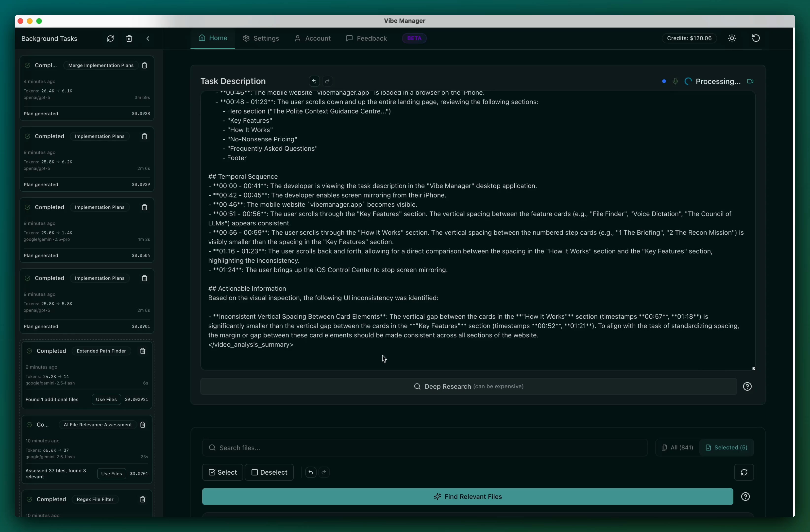Undo the file selection change
The width and height of the screenshot is (810, 532).
coord(311,472)
